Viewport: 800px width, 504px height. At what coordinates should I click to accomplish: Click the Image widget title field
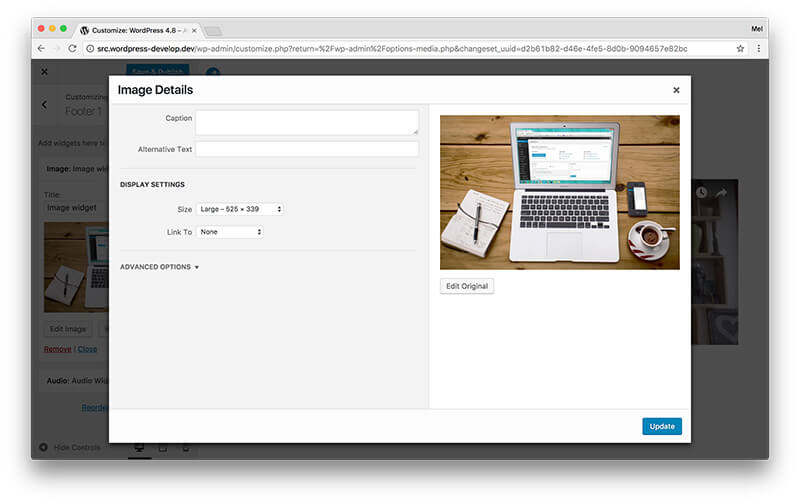click(x=77, y=208)
